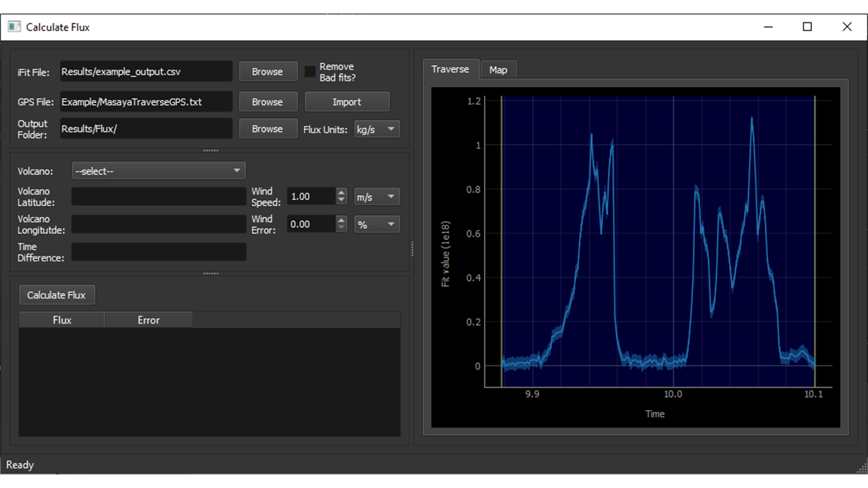Click the Calculate Flux window app icon
Image resolution: width=868 pixels, height=488 pixels.
[14, 27]
